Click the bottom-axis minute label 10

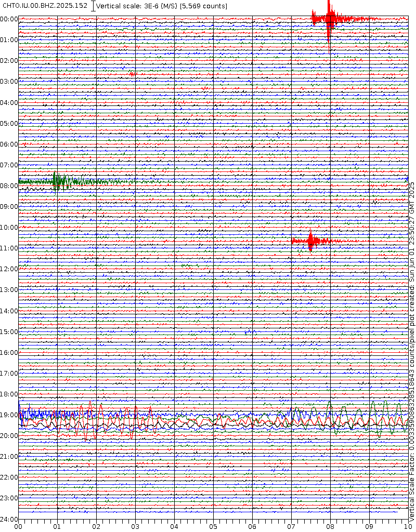click(408, 527)
